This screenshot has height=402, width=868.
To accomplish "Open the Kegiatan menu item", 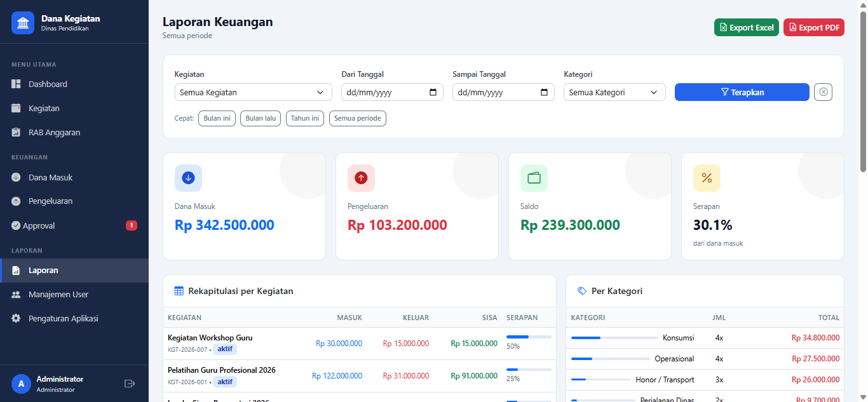I will [74, 108].
